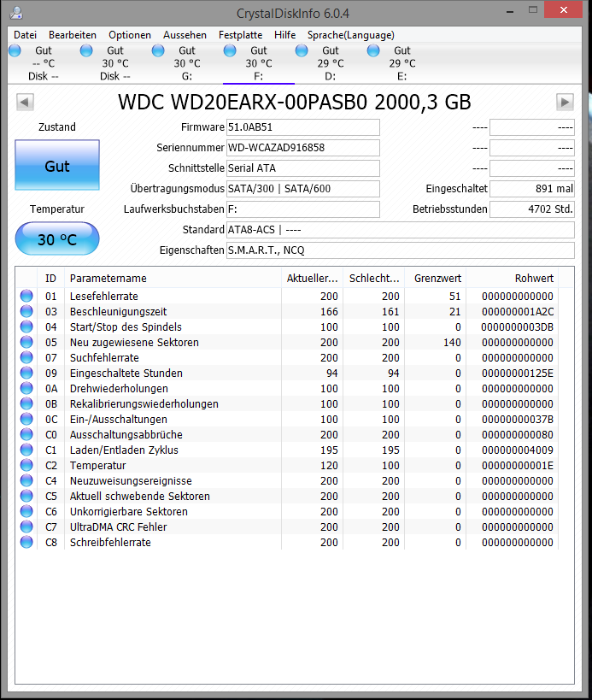Switch to the E: drive tab
The height and width of the screenshot is (700, 592).
tap(402, 63)
